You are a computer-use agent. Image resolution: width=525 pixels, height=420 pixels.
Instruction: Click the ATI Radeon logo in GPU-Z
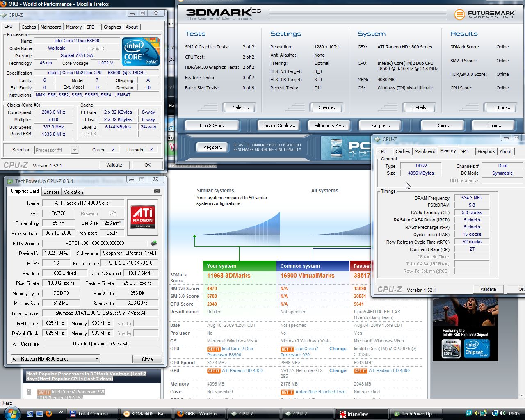click(143, 217)
